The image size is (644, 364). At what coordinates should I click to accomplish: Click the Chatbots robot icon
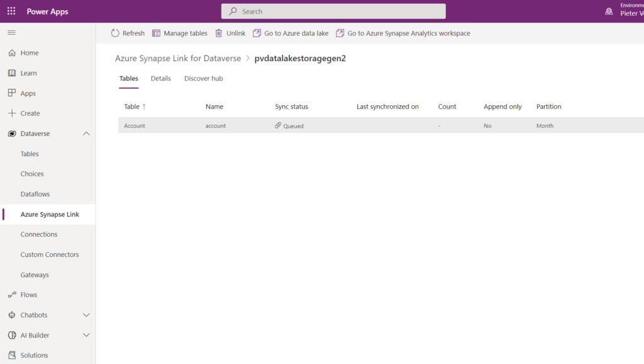point(12,315)
